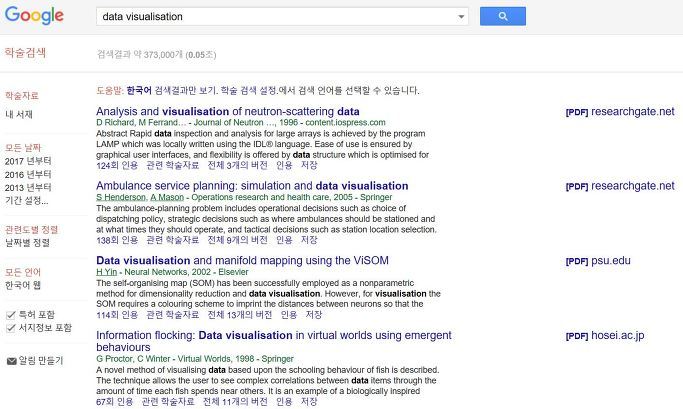Open the Google logo home link
The height and width of the screenshot is (409, 683).
34,16
